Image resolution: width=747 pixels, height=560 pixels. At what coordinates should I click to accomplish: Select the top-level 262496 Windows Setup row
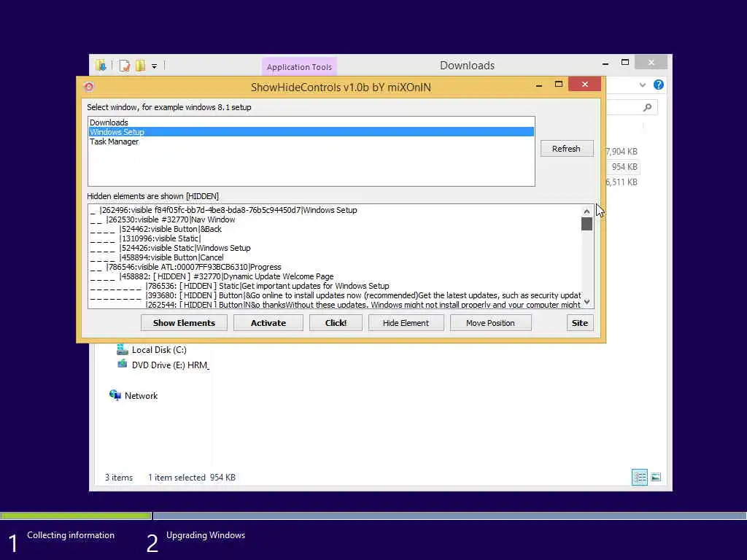pyautogui.click(x=335, y=210)
